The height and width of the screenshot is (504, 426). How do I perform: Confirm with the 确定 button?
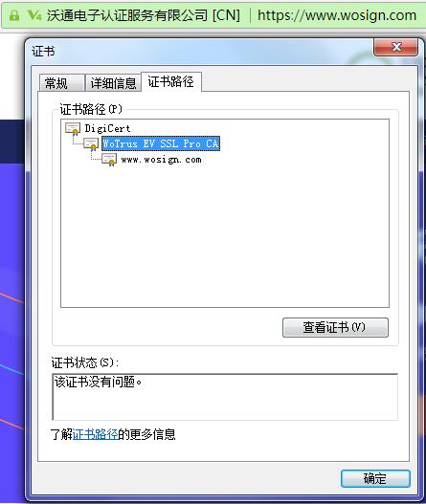[x=375, y=478]
